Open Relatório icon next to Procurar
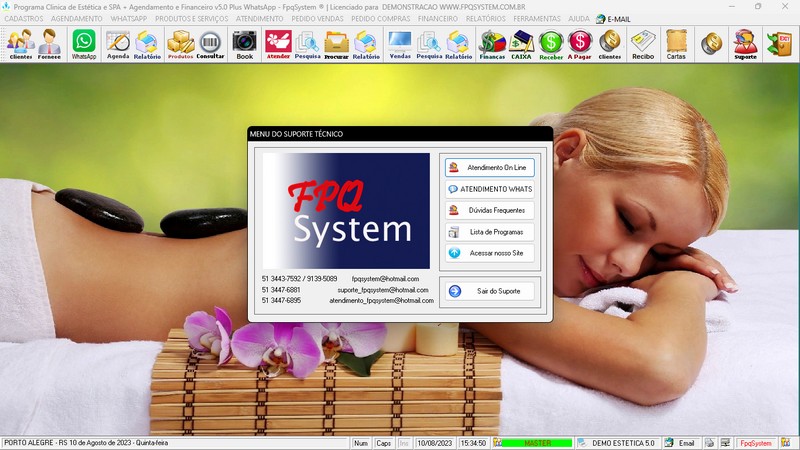Viewport: 800px width, 450px height. tap(366, 44)
